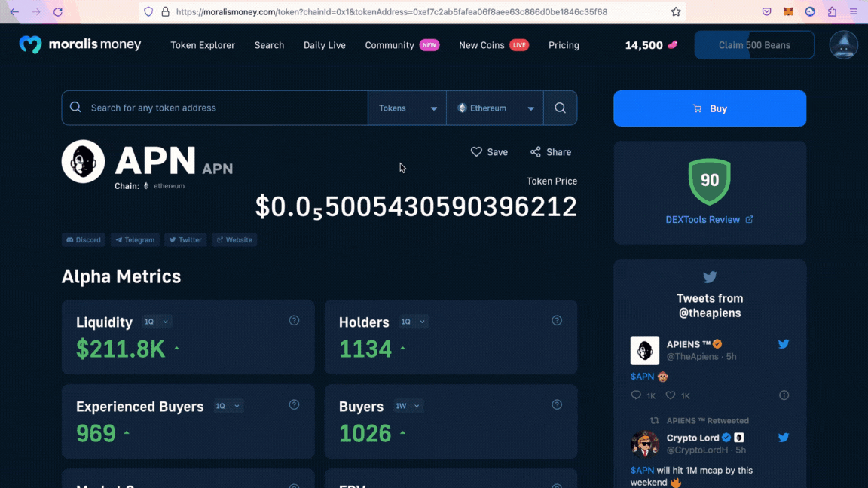Open the Token Explorer menu
Image resolution: width=868 pixels, height=488 pixels.
(x=203, y=45)
